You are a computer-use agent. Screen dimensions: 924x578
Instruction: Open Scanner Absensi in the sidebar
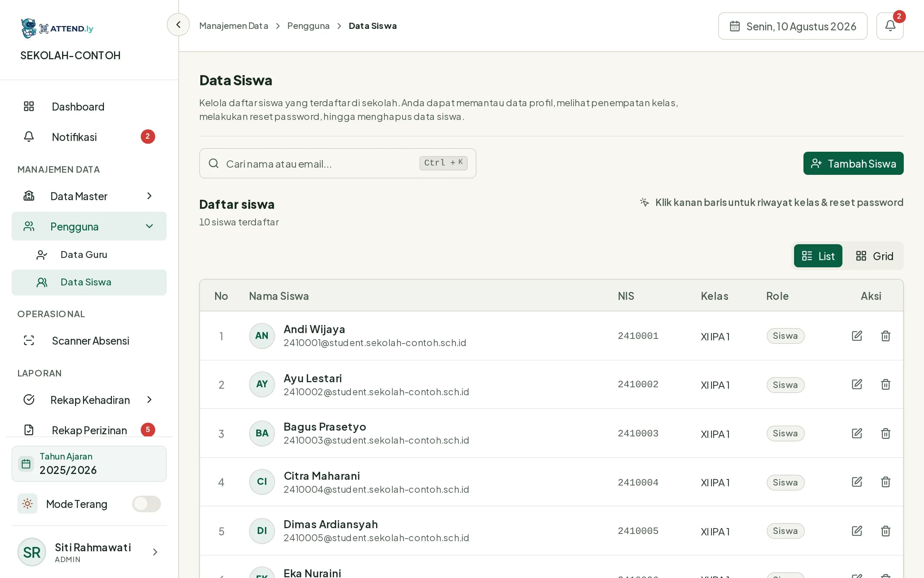(89, 341)
